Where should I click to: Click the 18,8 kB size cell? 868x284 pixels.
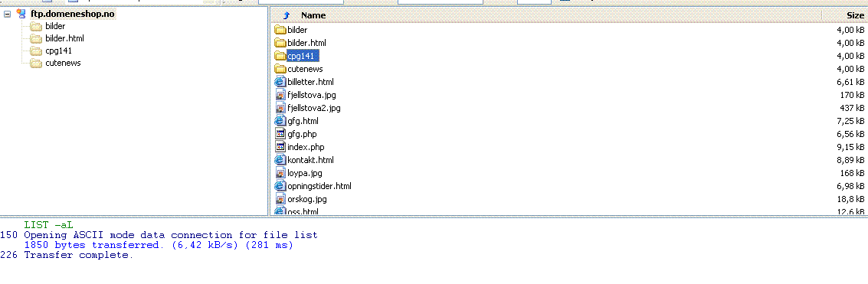[851, 199]
